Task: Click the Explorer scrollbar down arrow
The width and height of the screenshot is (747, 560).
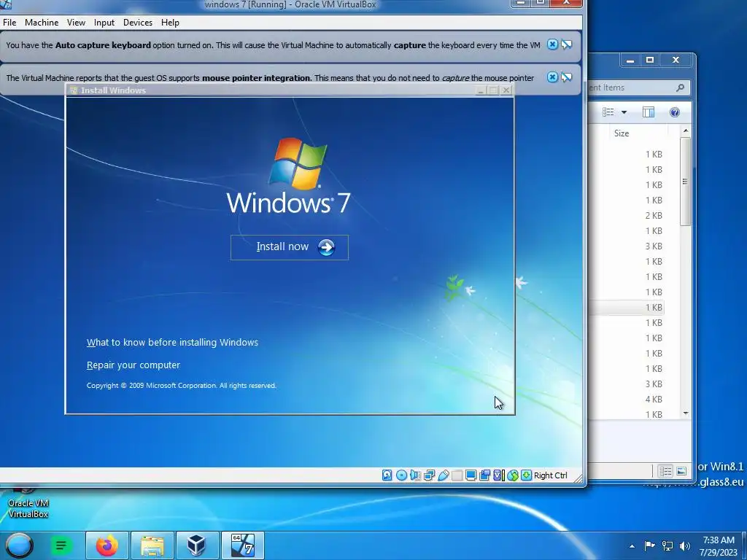Action: tap(686, 413)
